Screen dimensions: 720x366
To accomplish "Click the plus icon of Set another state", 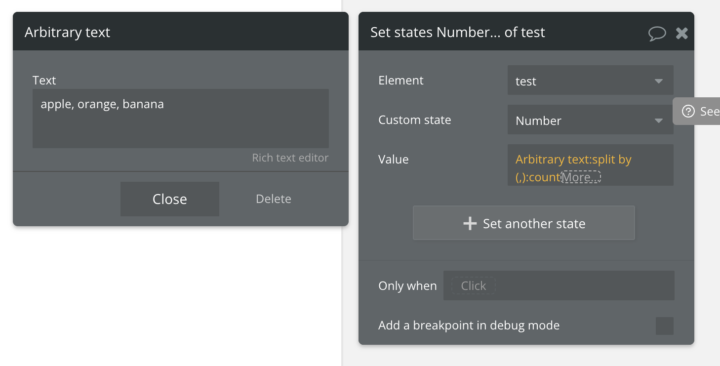I will click(x=470, y=224).
